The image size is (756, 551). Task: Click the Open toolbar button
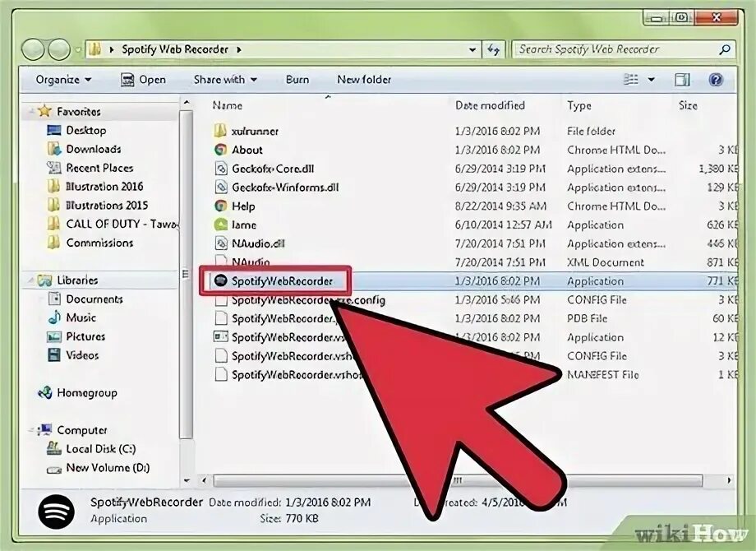point(143,80)
